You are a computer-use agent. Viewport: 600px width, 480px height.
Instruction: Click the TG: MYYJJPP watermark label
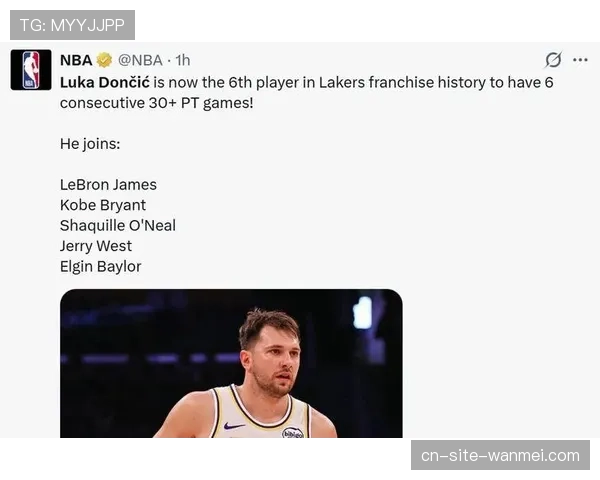tap(72, 25)
